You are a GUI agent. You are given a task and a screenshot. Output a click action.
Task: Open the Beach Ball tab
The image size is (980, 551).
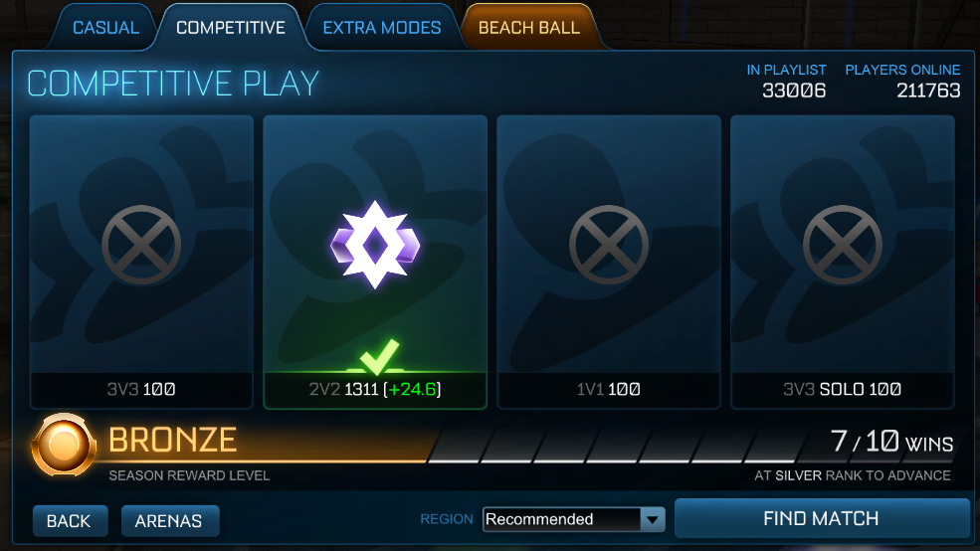pyautogui.click(x=529, y=28)
